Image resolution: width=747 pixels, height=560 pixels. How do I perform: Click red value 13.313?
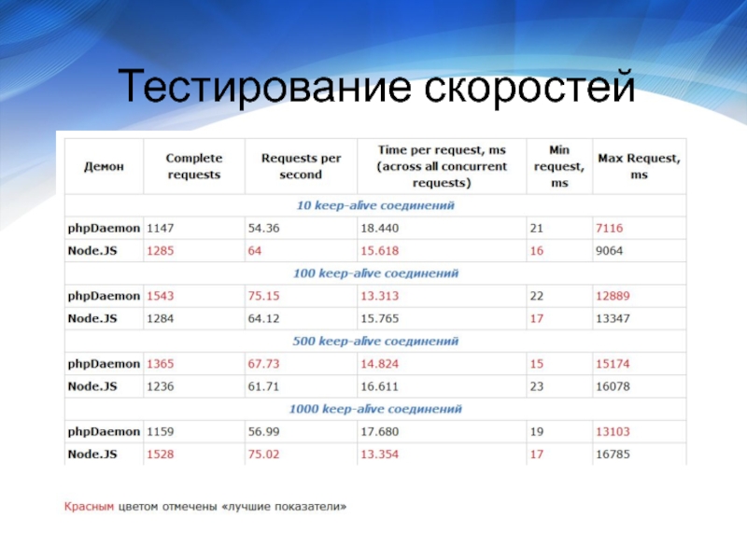(379, 296)
